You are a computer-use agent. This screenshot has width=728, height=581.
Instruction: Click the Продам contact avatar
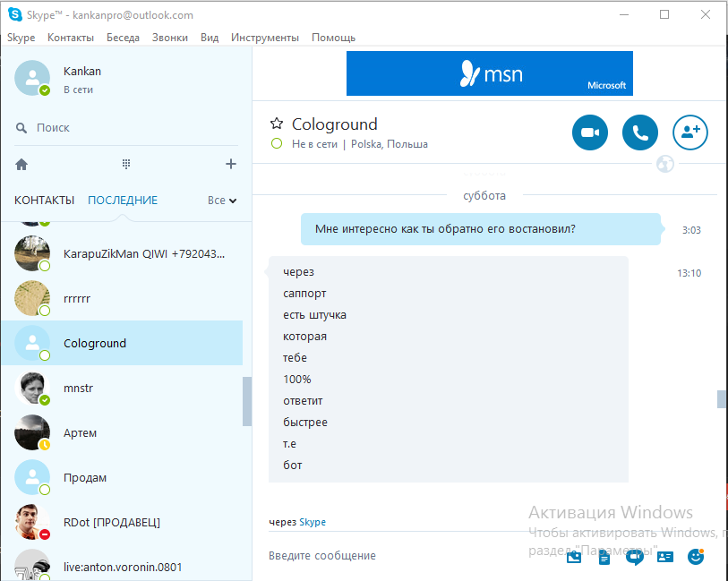[x=32, y=477]
